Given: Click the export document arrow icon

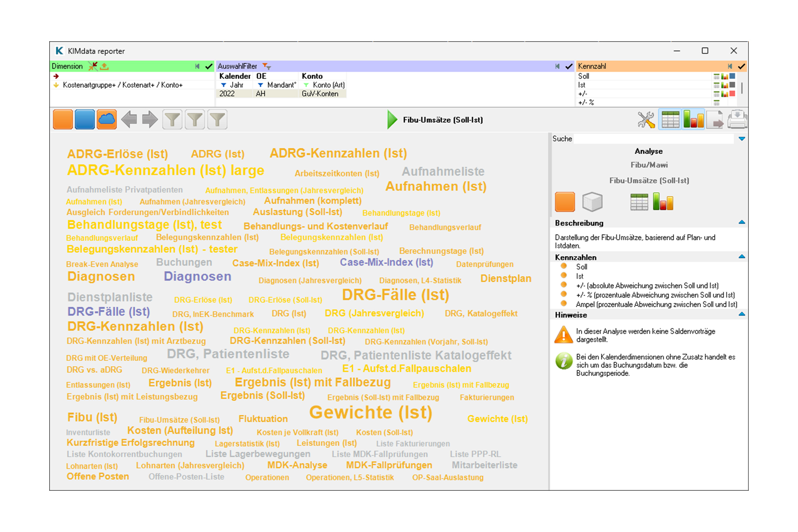Looking at the screenshot, I should (x=715, y=120).
